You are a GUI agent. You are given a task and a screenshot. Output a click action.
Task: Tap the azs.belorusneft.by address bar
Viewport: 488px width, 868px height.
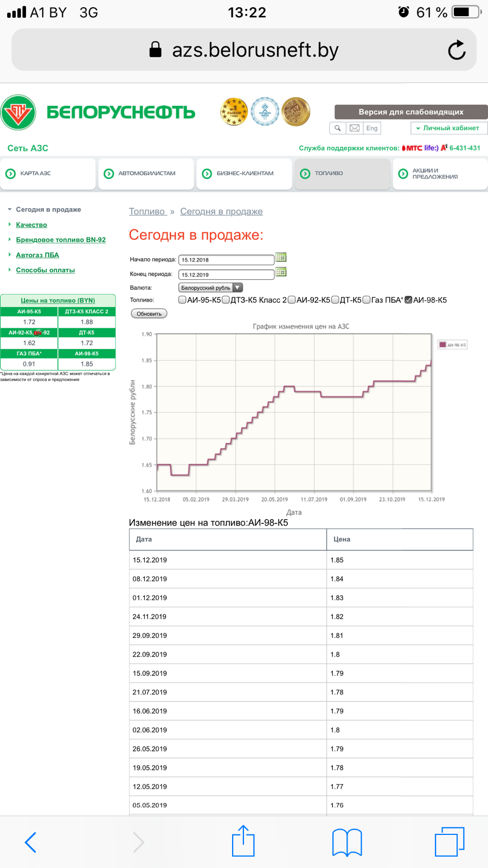tap(244, 50)
